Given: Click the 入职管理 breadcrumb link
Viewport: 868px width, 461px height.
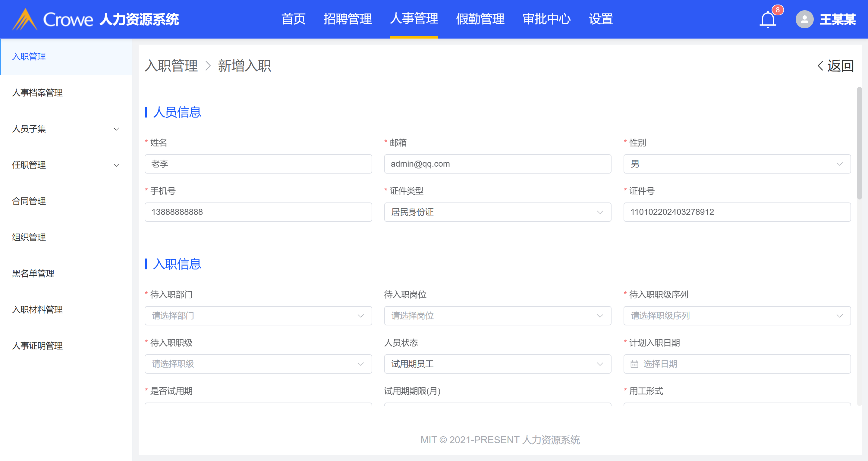Looking at the screenshot, I should click(171, 66).
